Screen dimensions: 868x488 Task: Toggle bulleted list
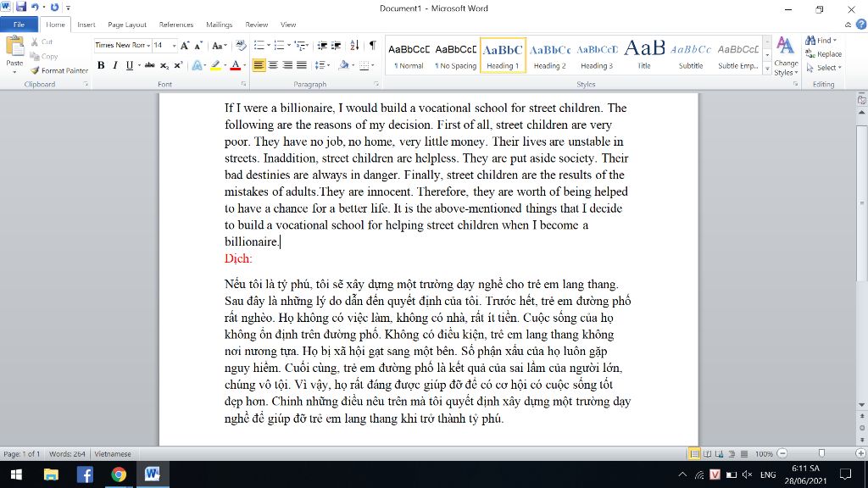(259, 46)
